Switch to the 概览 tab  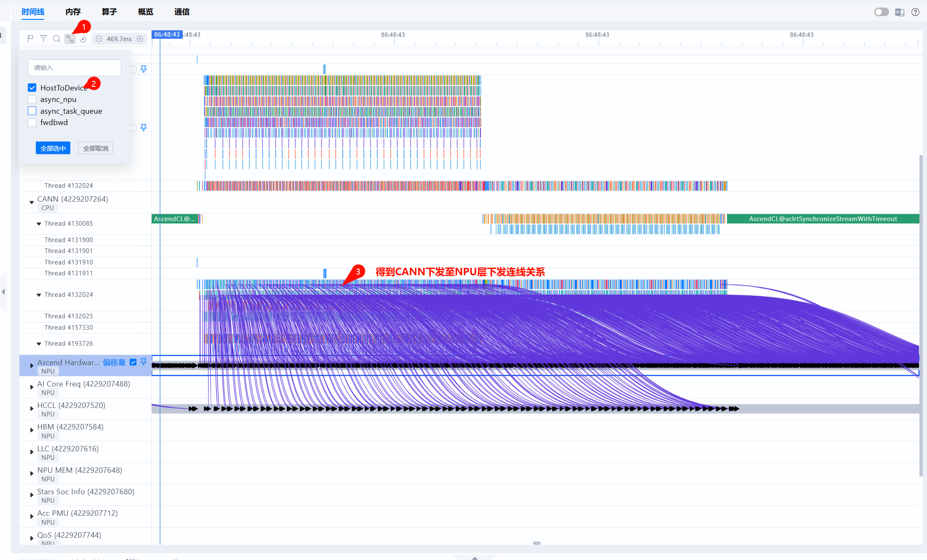tap(145, 12)
